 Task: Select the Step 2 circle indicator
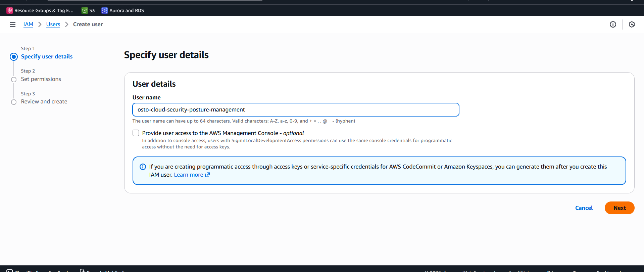click(x=14, y=80)
